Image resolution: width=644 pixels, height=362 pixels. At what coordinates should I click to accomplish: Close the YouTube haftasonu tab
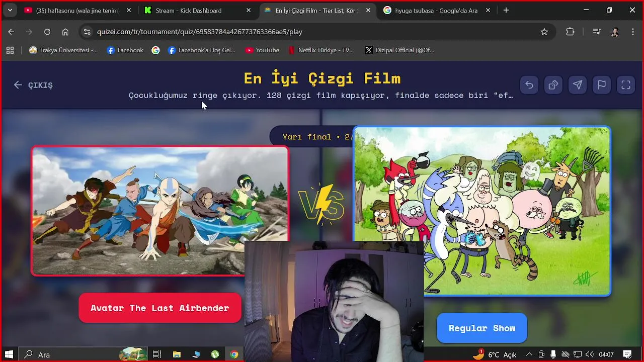click(129, 10)
